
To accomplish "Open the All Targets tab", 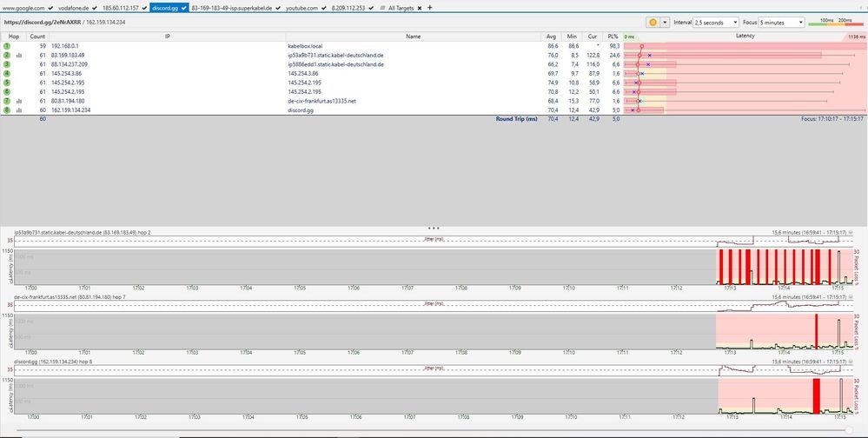I will coord(401,9).
